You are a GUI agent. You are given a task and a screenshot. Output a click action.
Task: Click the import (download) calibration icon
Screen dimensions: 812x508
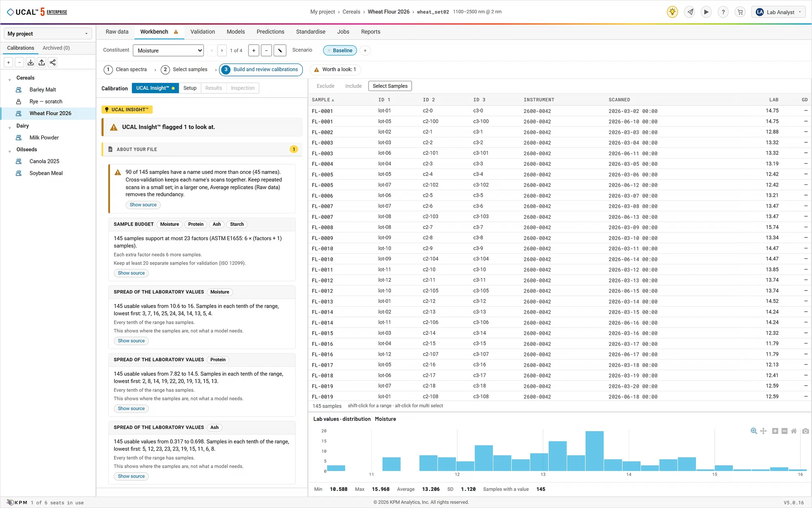click(30, 62)
